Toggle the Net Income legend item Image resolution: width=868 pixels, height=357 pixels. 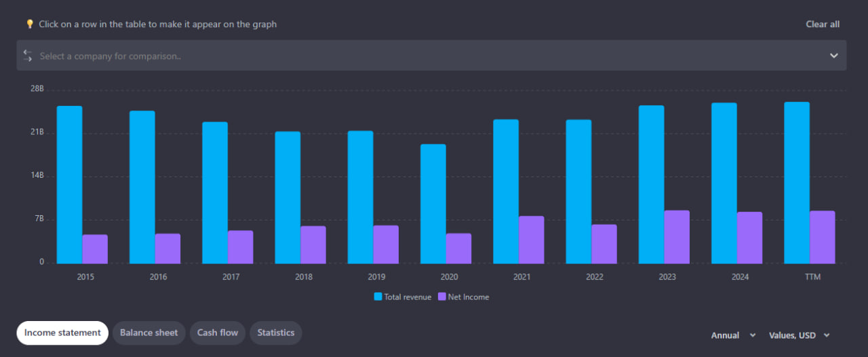point(463,297)
